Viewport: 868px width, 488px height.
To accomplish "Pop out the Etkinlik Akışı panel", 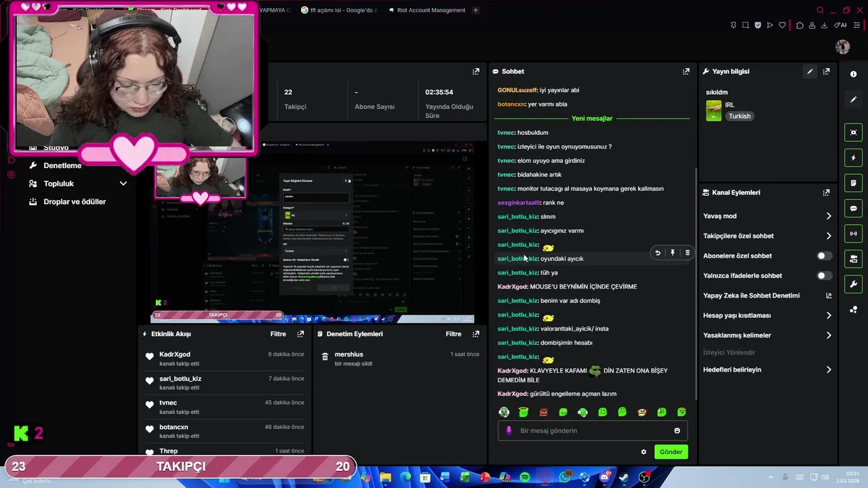I will [300, 334].
